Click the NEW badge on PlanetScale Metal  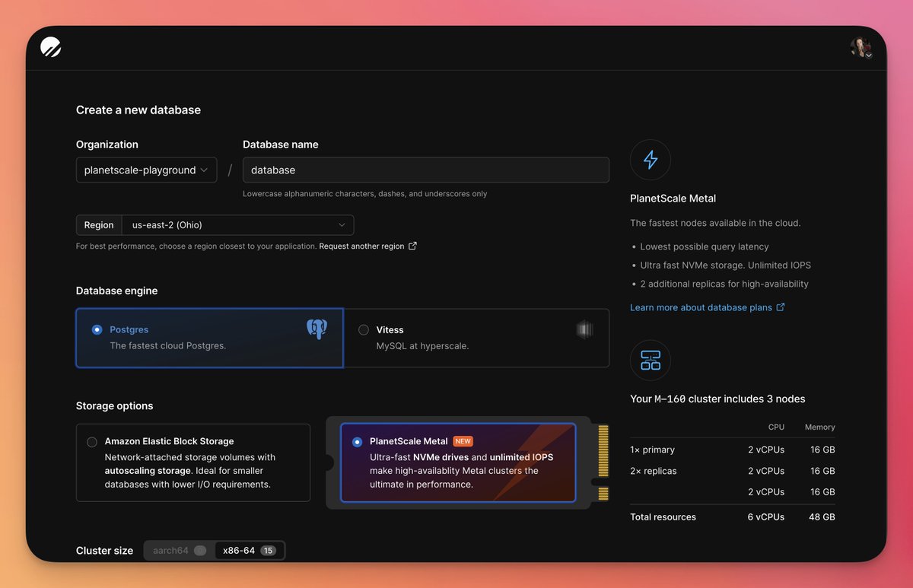(x=463, y=441)
